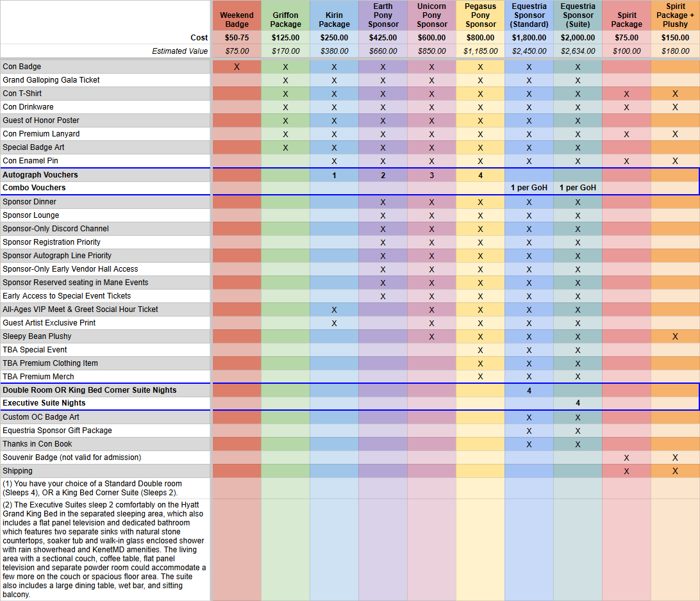
Task: Select Autograph Vouchers cell showing 4
Action: pos(480,175)
